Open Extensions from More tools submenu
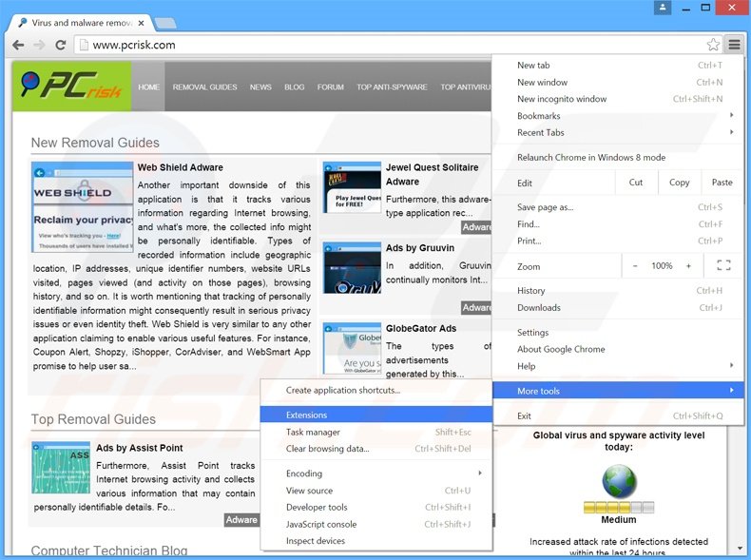 click(376, 415)
